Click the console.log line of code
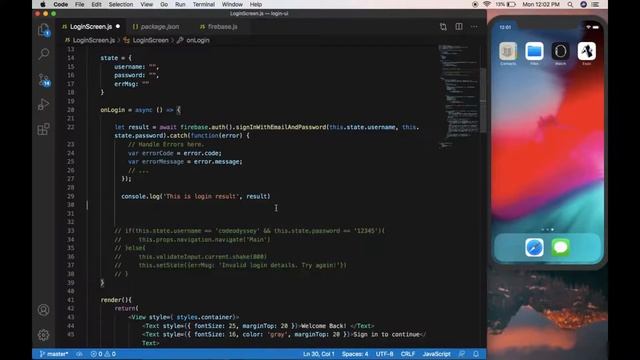This screenshot has width=640, height=360. click(196, 196)
